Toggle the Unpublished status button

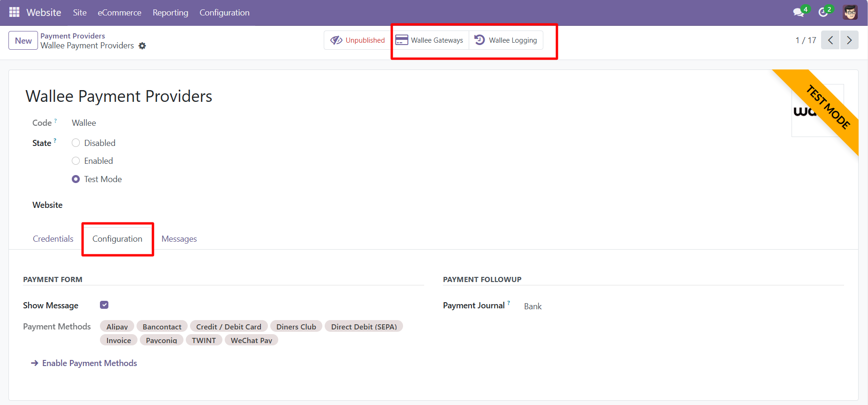click(358, 40)
